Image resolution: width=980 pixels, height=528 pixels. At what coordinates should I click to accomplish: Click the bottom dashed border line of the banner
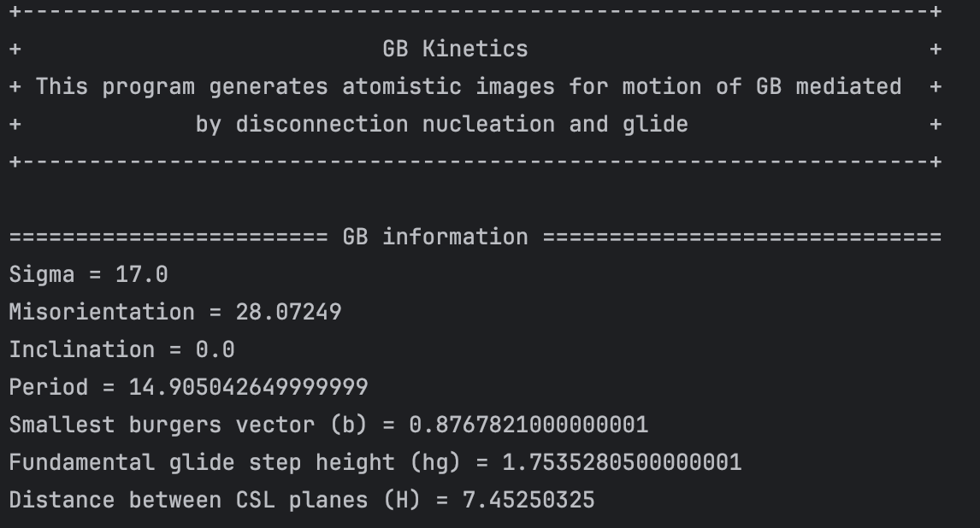(475, 162)
